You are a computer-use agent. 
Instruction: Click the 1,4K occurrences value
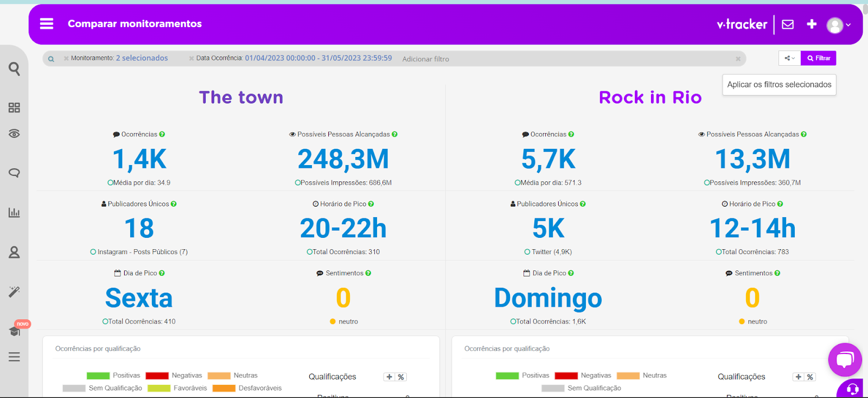tap(139, 159)
